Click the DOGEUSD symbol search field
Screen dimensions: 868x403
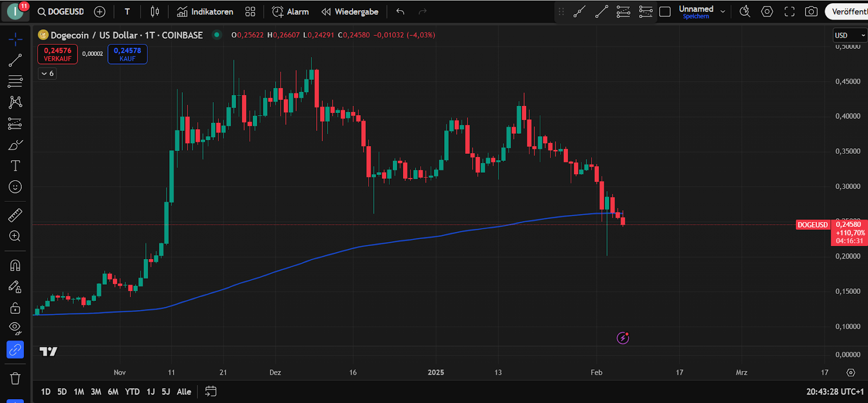pyautogui.click(x=61, y=11)
